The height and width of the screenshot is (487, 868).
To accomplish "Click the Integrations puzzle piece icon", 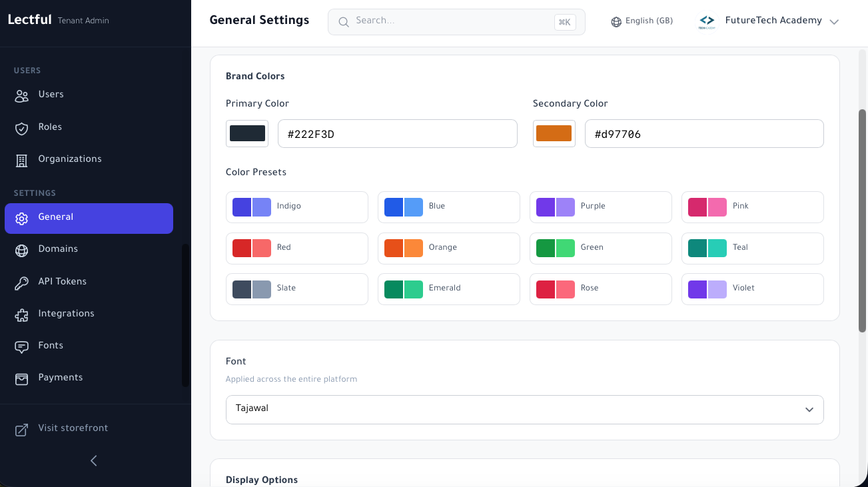I will coord(22,314).
